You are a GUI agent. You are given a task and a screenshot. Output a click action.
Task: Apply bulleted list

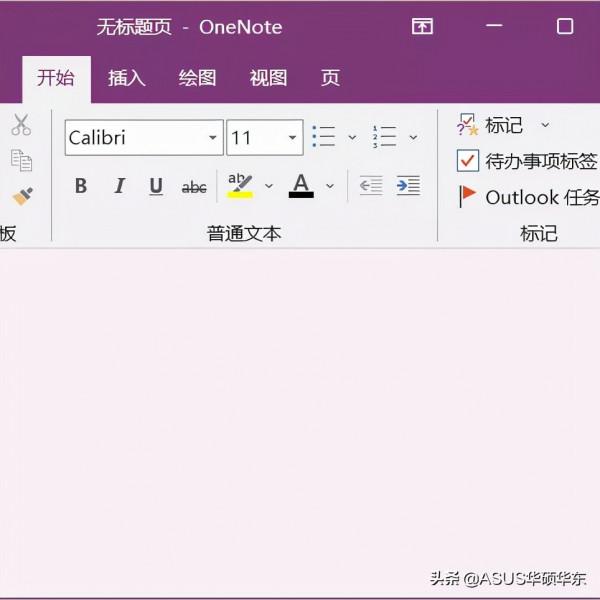click(324, 137)
